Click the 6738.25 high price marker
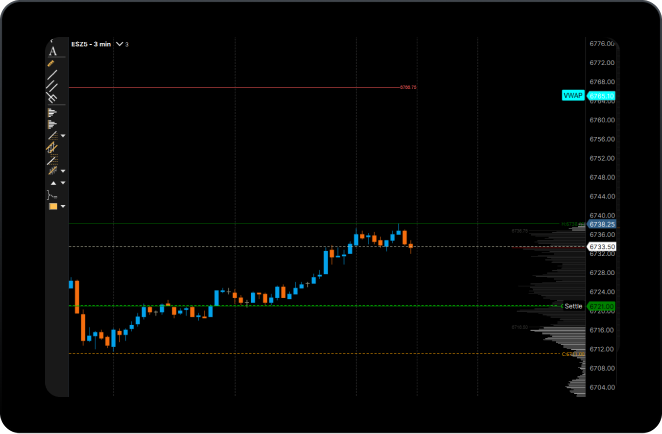Viewport: 662px width, 434px height. pyautogui.click(x=602, y=225)
